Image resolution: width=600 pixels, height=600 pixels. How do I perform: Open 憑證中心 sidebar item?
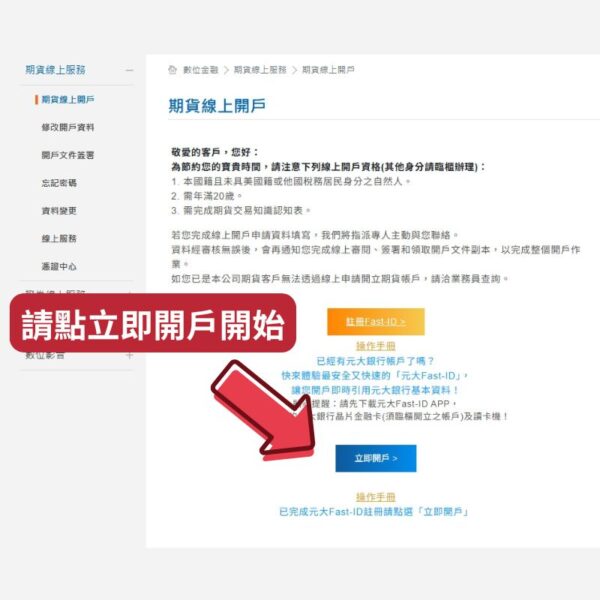(59, 266)
